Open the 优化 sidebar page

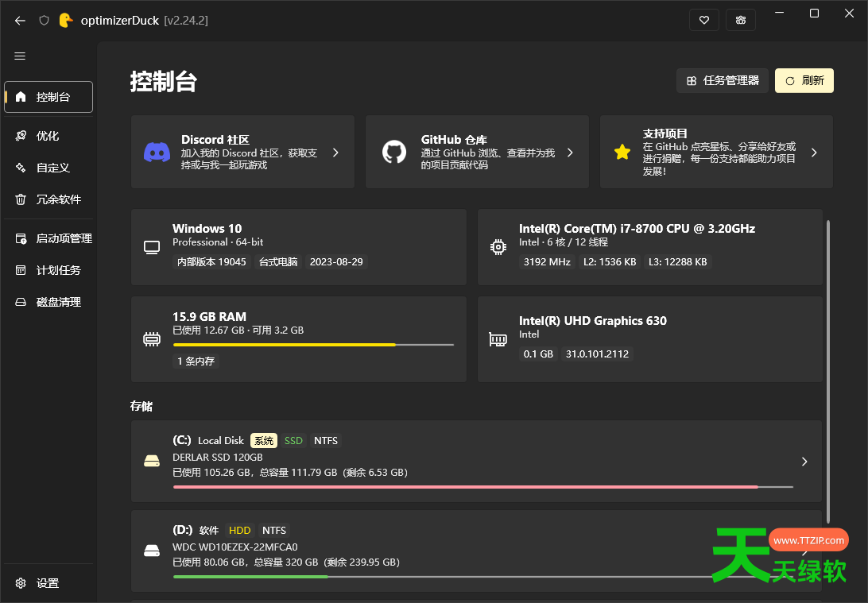[48, 136]
